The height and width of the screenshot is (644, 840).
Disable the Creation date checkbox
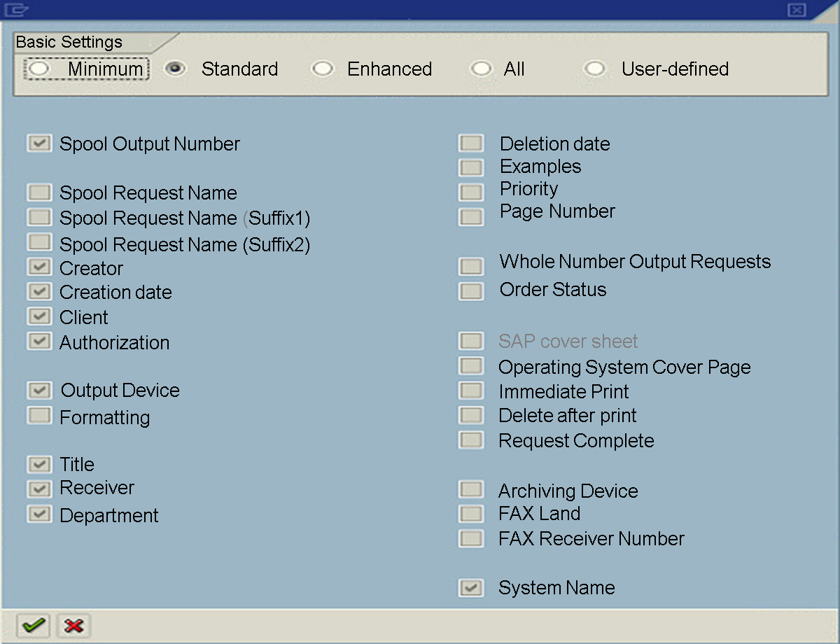click(x=39, y=291)
